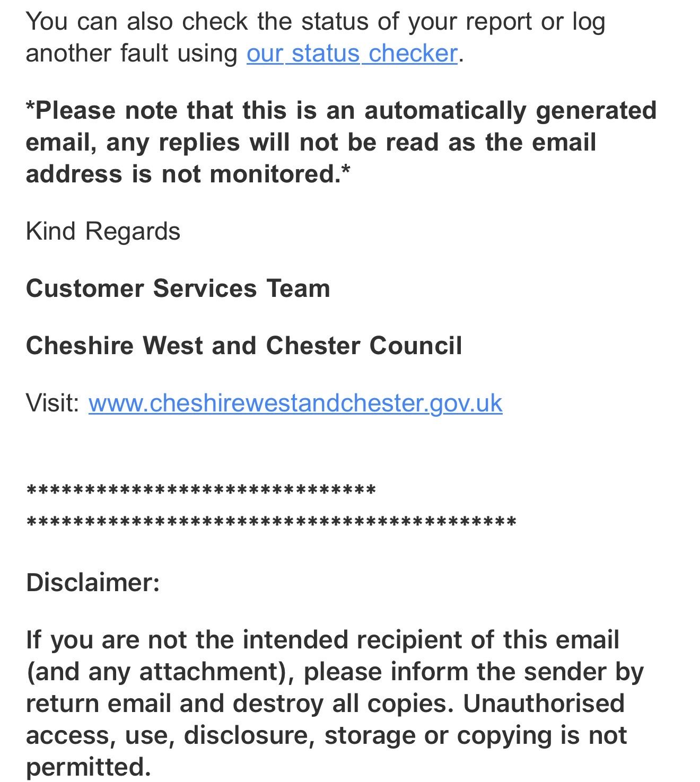
Task: Click the words "storage or copying is not"
Action: [476, 735]
